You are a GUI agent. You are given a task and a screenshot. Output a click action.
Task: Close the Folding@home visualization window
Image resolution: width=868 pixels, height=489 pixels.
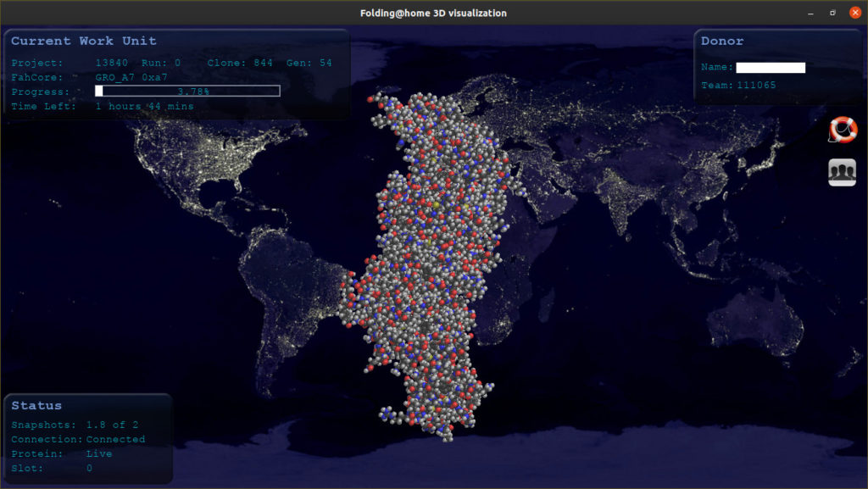[x=855, y=12]
